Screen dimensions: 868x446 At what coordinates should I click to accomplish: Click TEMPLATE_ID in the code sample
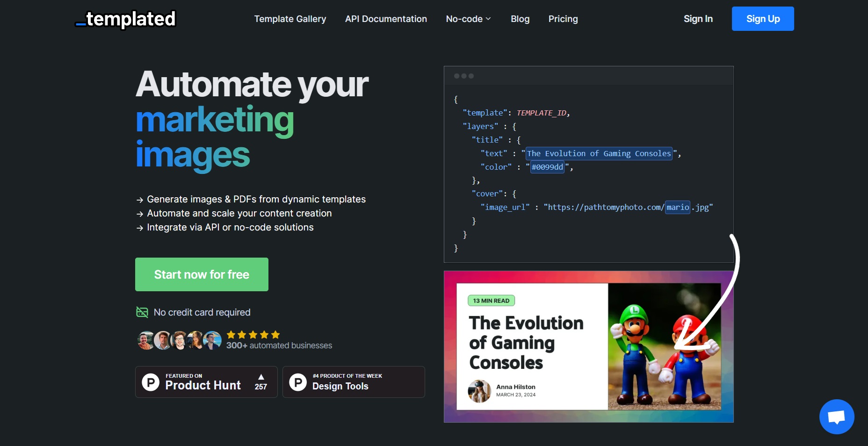click(542, 113)
